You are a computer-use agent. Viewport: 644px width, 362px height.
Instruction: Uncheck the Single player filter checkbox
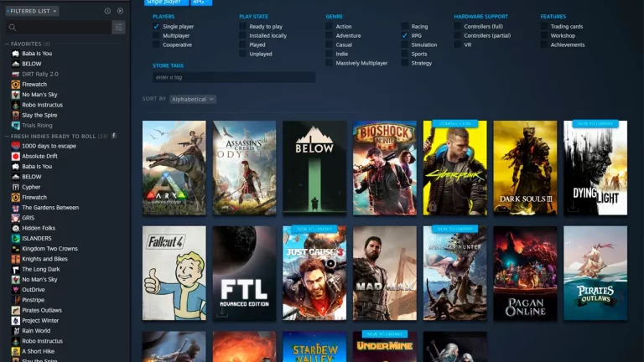[x=156, y=27]
